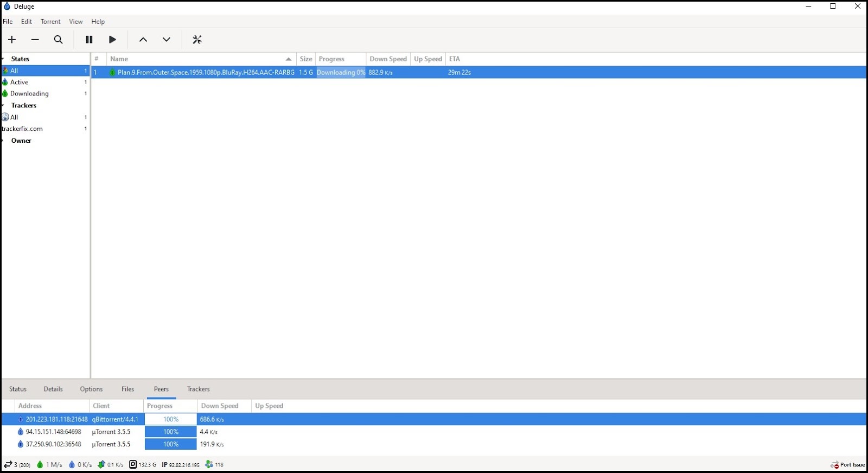This screenshot has height=473, width=868.
Task: Select the Peers tab
Action: tap(161, 389)
